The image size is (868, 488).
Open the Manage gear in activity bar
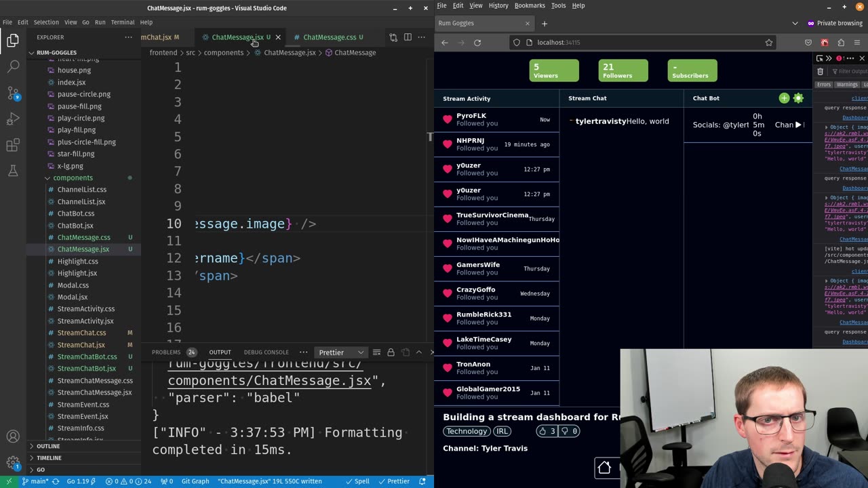click(13, 464)
